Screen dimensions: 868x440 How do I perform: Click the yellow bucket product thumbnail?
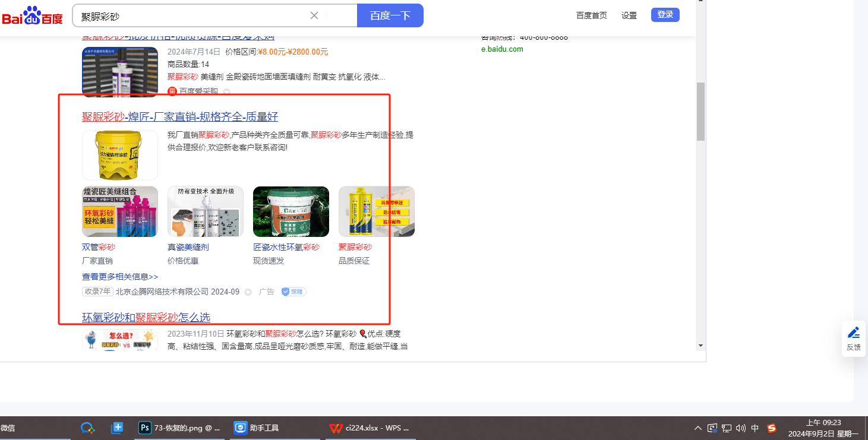(x=120, y=155)
